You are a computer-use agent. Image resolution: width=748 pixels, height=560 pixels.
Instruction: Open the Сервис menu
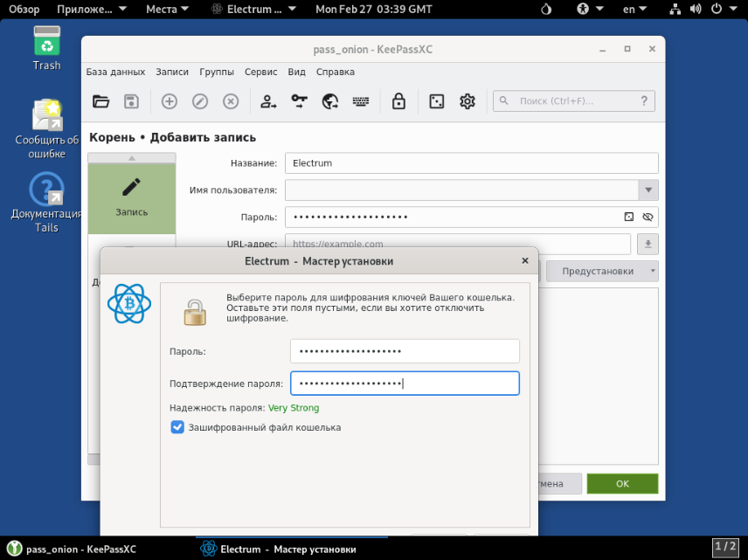pos(260,72)
